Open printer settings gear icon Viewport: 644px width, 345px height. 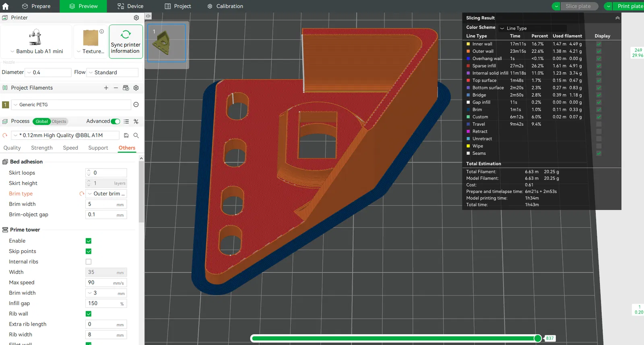point(136,18)
